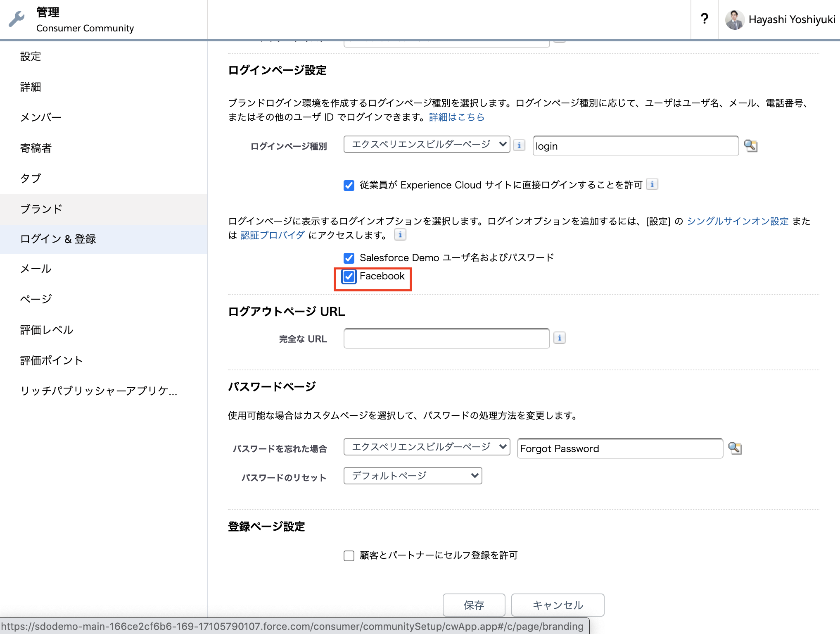
Task: Click the user name Hayashi Yoshiyuki
Action: click(x=792, y=20)
